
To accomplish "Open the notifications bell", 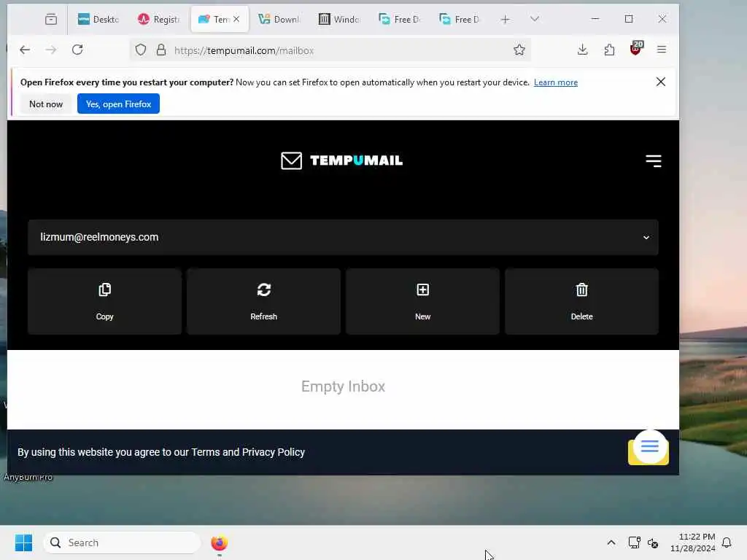I will coord(727,542).
